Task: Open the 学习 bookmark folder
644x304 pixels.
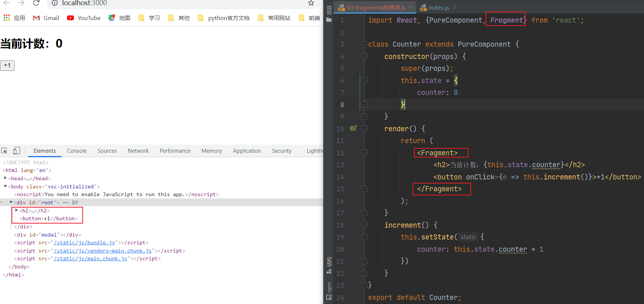Action: click(x=149, y=18)
